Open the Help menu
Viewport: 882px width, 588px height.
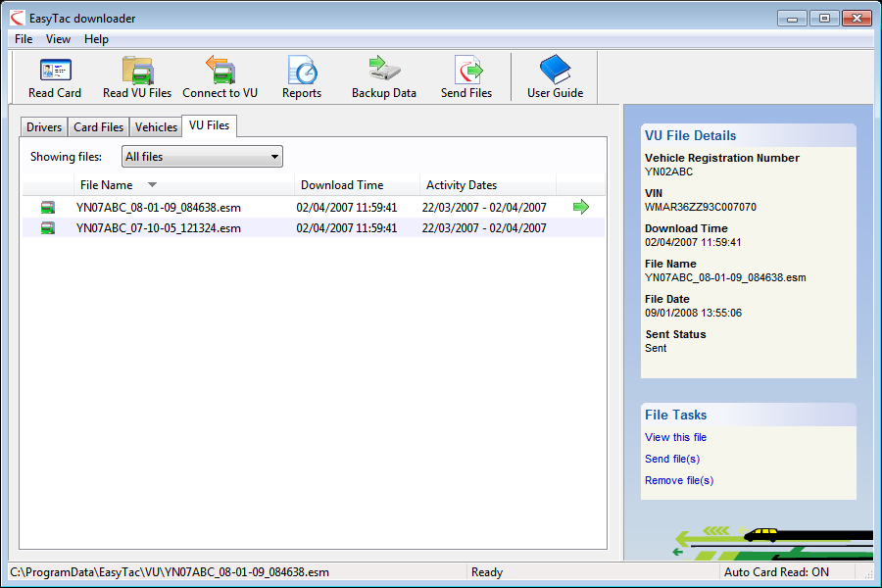[96, 39]
